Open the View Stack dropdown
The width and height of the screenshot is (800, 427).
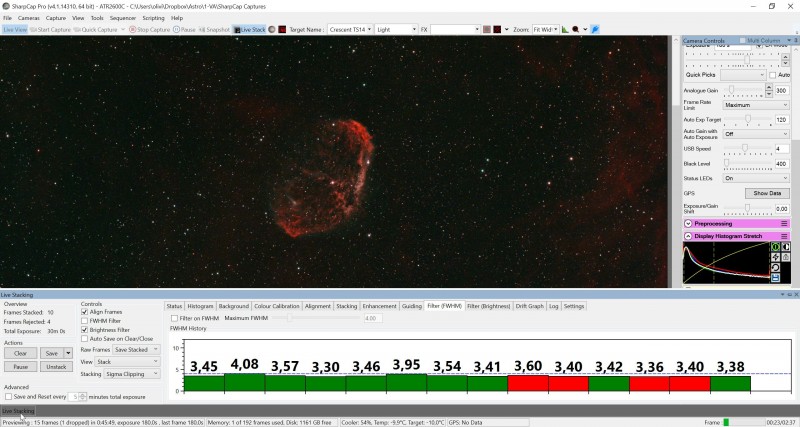point(128,362)
